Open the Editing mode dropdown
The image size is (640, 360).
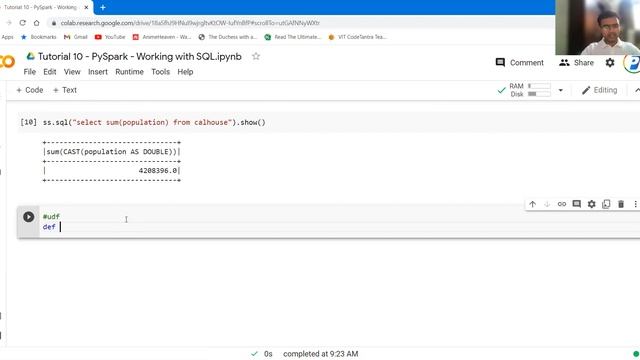point(599,90)
